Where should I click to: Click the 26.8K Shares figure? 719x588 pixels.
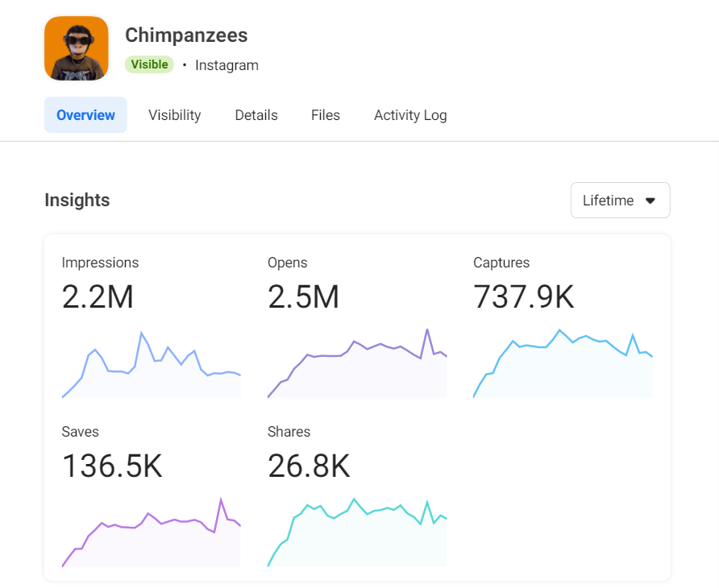(309, 466)
